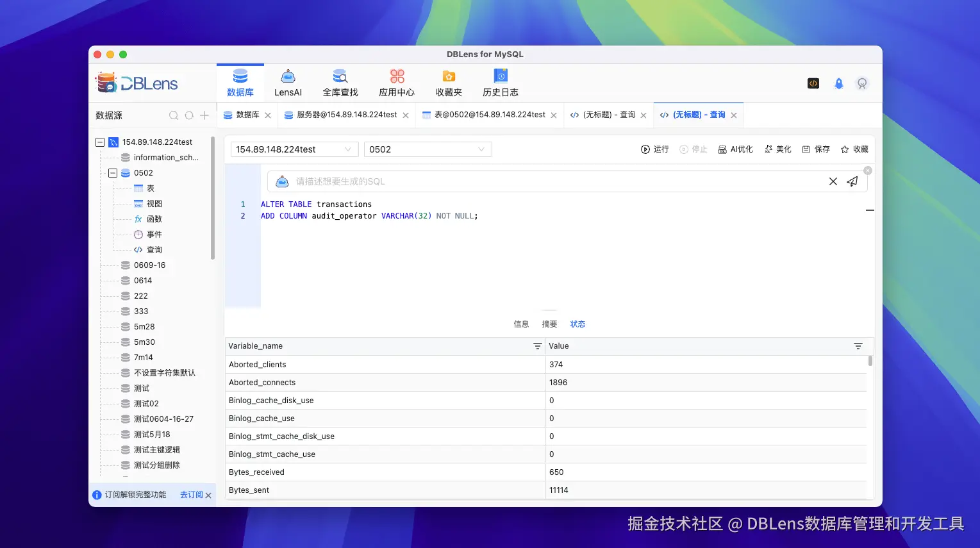Screen dimensions: 980x548
Task: Click the data source tree scrollbar
Action: [x=213, y=197]
